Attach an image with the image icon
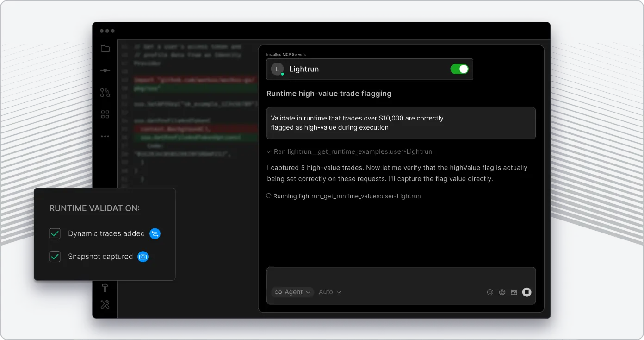This screenshot has width=644, height=340. point(514,292)
